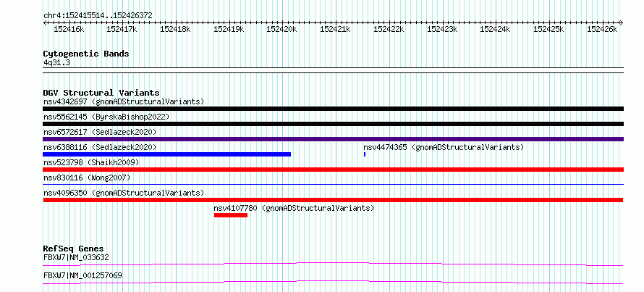Click the RefSeq Genes track title
Image resolution: width=644 pixels, height=292 pixels.
click(x=74, y=249)
